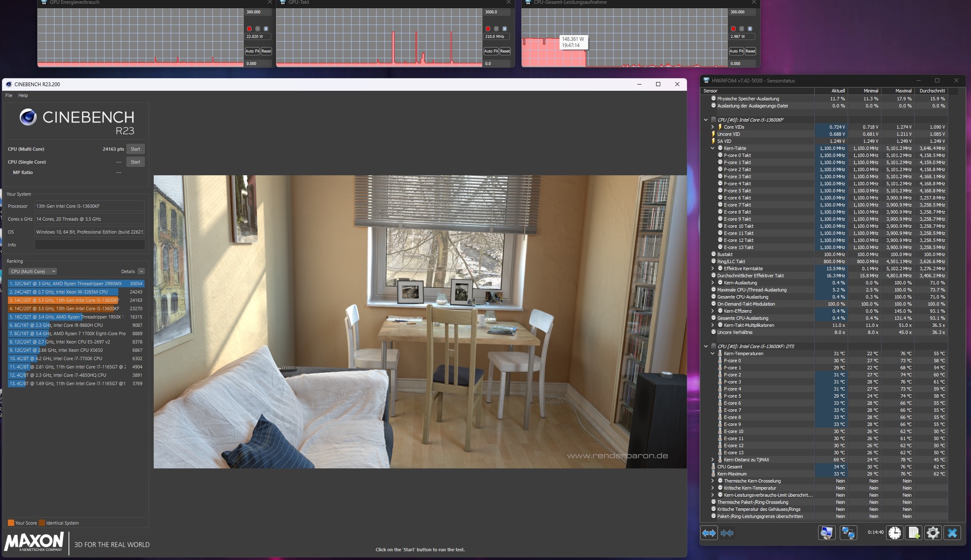
Task: Click the monitor-with-magnifier summary icon in HWiNFO
Action: [827, 533]
